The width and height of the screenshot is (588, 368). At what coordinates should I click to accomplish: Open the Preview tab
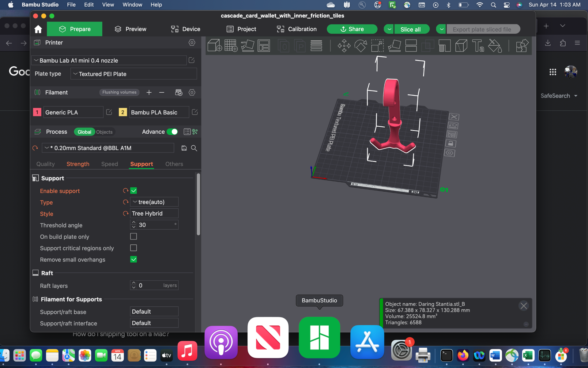coord(130,29)
